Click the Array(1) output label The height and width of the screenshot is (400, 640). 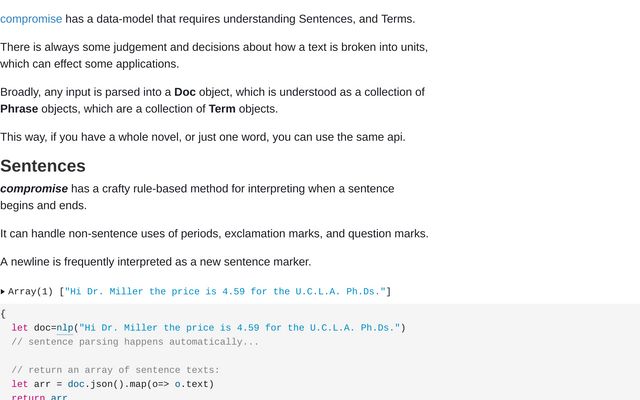click(31, 291)
